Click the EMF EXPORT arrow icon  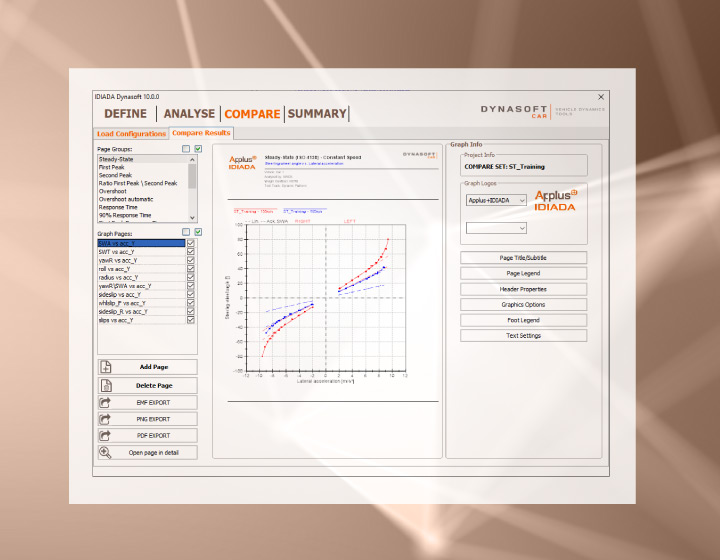pos(105,403)
